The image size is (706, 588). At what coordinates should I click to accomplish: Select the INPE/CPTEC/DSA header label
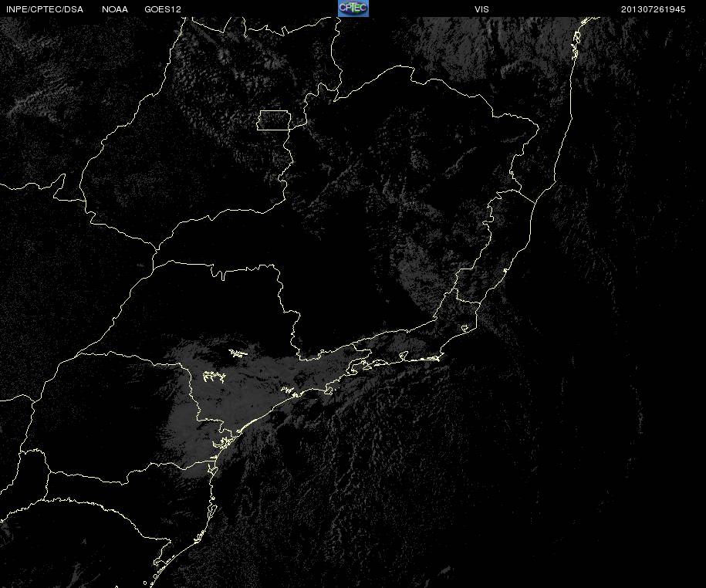(45, 9)
